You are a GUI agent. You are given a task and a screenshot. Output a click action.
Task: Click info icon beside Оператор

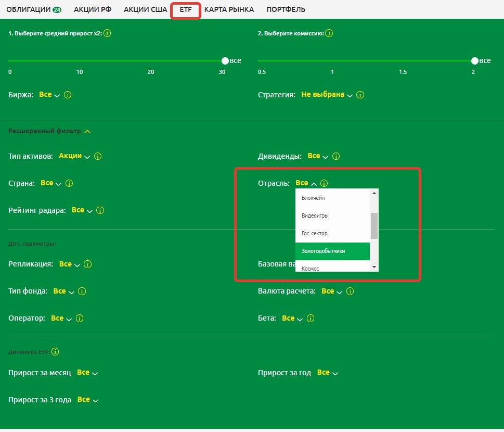coord(80,319)
